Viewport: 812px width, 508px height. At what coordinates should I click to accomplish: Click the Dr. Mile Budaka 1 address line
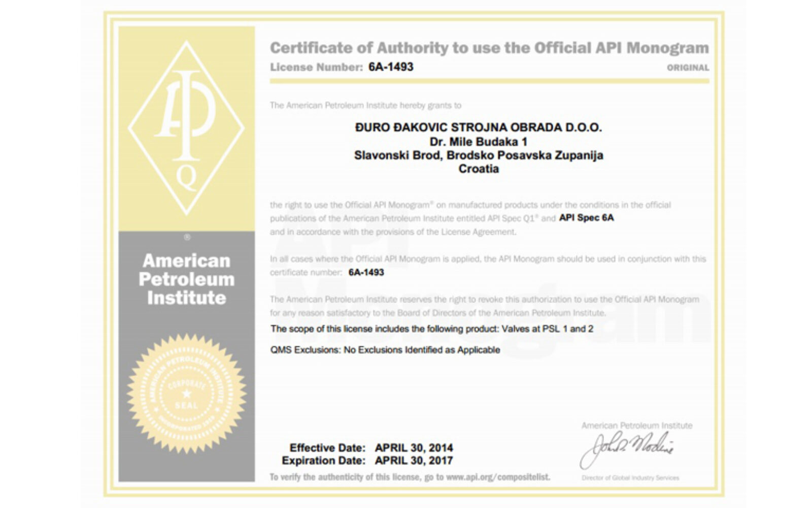[x=478, y=142]
